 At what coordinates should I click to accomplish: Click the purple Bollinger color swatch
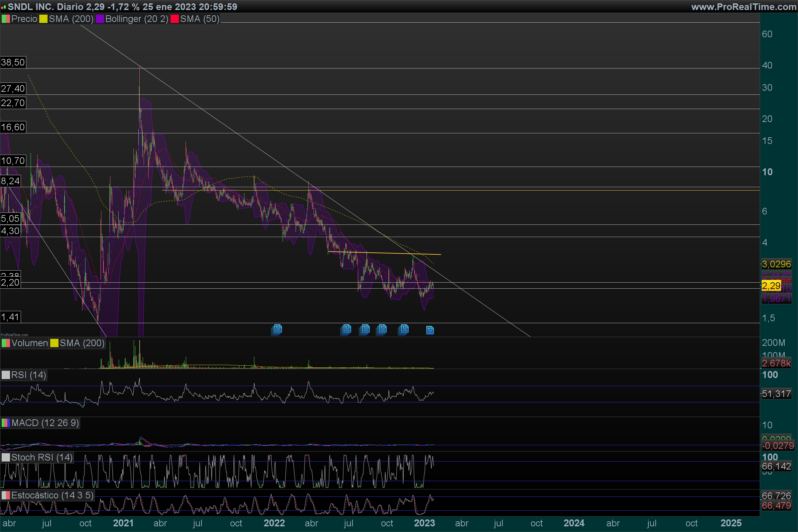pyautogui.click(x=99, y=19)
